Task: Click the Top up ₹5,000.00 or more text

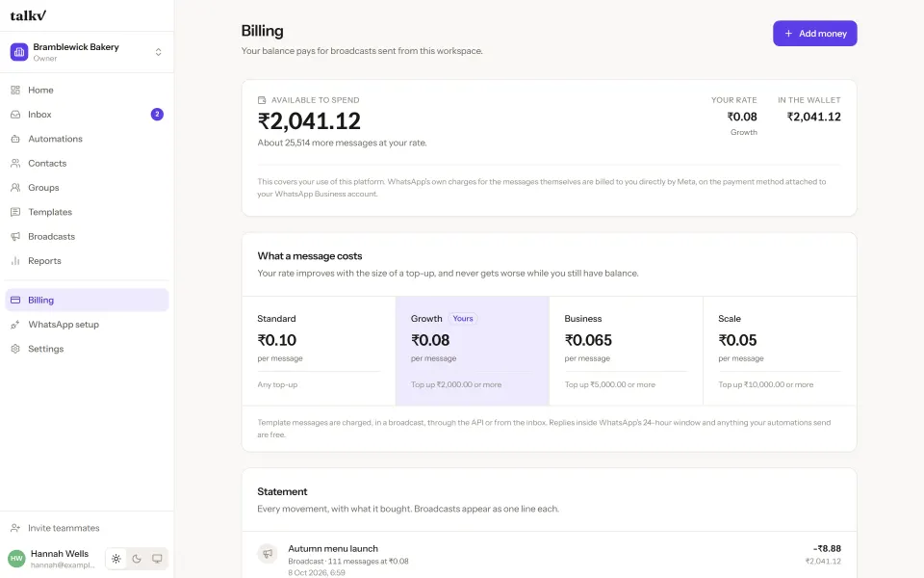Action: point(610,384)
